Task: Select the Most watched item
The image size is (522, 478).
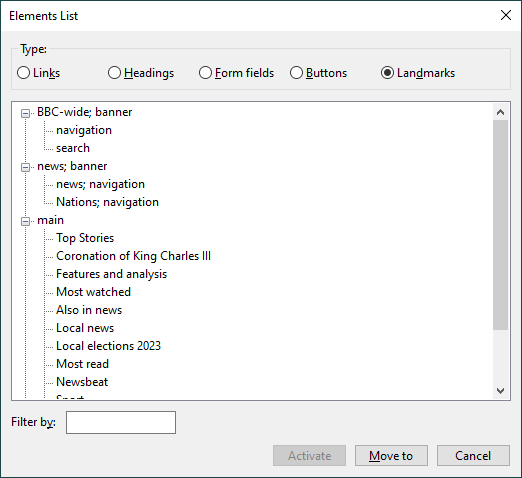Action: (93, 292)
